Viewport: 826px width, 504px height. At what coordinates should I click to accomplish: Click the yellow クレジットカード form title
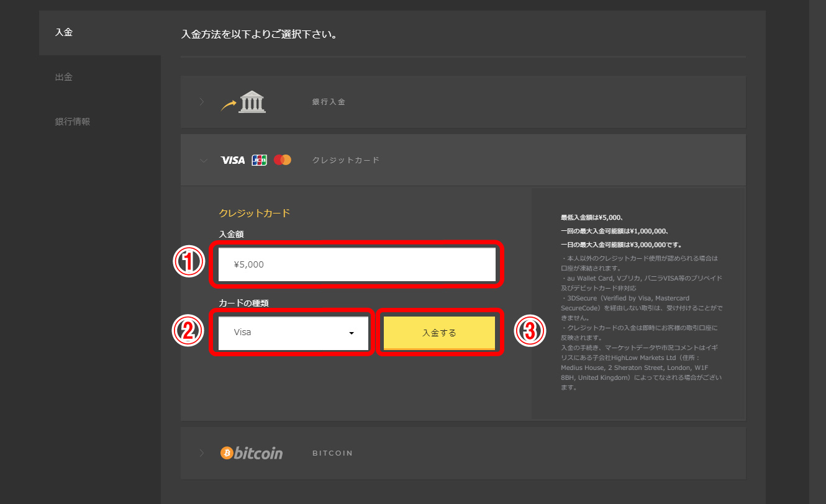tap(255, 213)
